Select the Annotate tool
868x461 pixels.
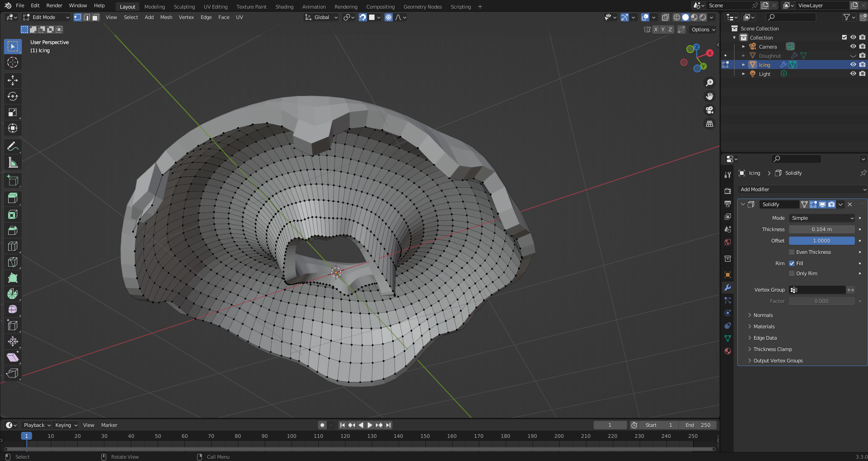(13, 146)
